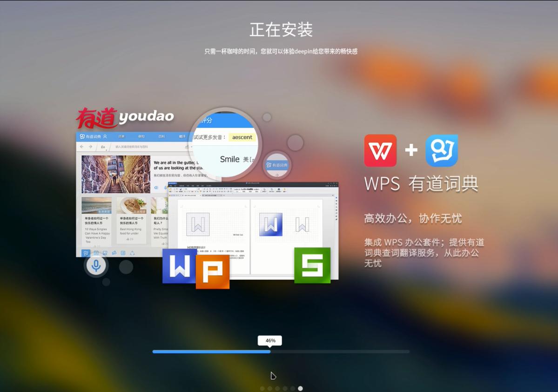Screen dimensions: 558x392
Task: Open the user profile icon in Youdao's header
Action: [106, 136]
